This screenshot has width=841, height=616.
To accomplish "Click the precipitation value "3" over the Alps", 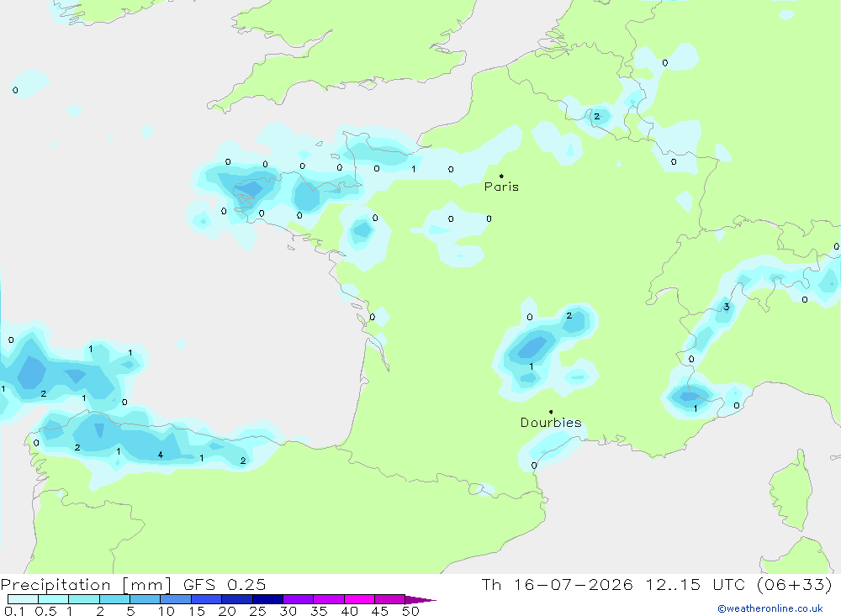I will coord(727,307).
